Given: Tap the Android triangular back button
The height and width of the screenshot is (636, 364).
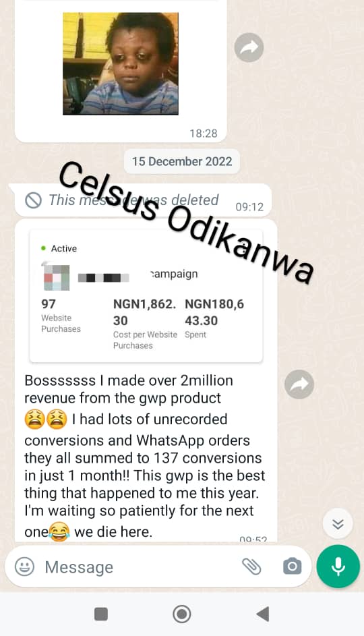Looking at the screenshot, I should point(263,614).
